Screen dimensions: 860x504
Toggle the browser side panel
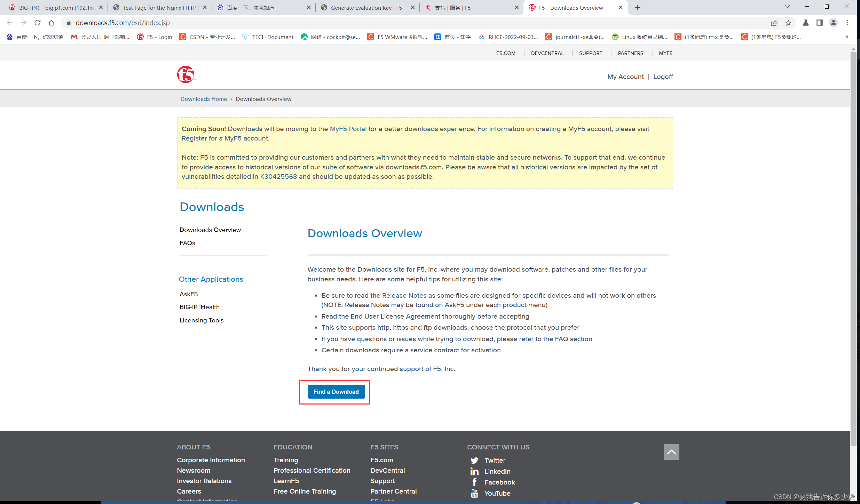point(820,23)
